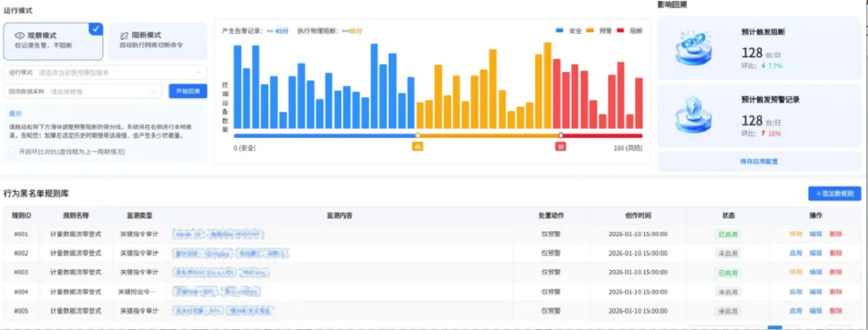Screen dimensions: 868x330
Task: Click 删除 for rule #003
Action: (x=835, y=273)
